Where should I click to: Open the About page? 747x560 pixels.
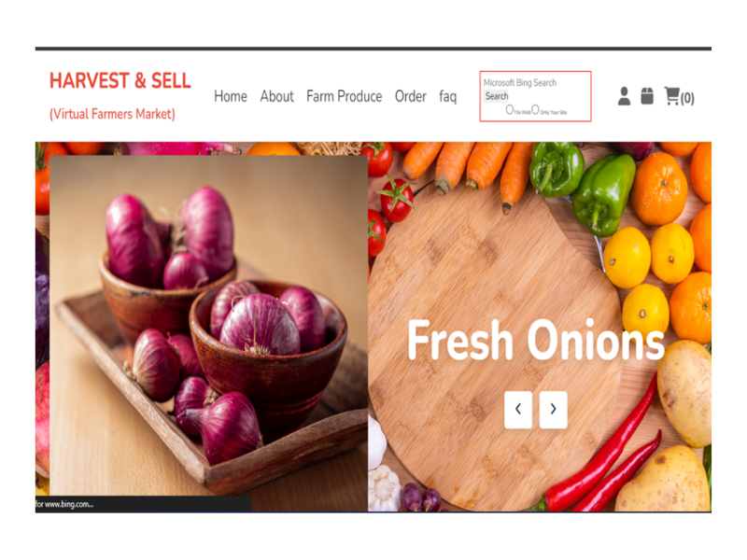pos(276,96)
